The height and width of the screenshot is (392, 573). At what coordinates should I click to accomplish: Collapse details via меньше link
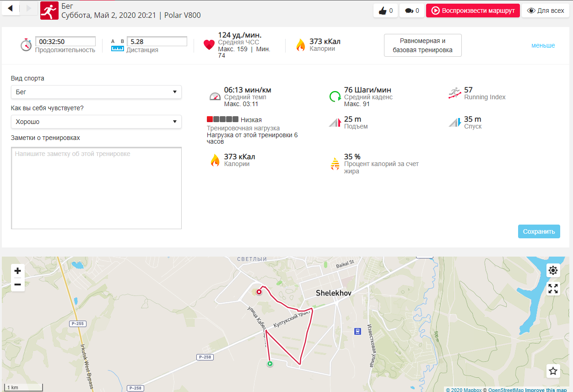tap(543, 45)
